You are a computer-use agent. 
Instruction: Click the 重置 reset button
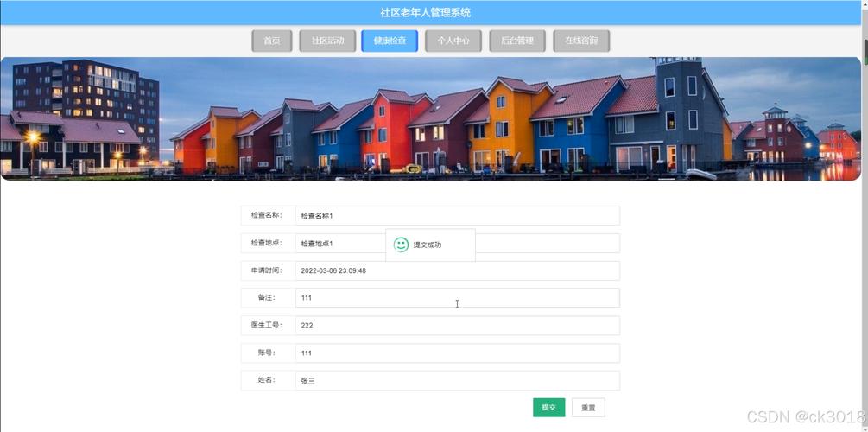(588, 408)
